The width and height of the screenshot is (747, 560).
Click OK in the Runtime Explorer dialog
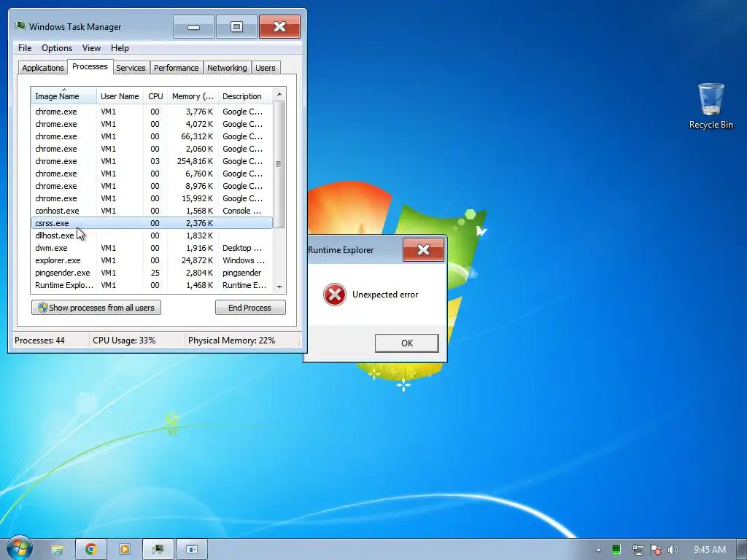tap(407, 343)
